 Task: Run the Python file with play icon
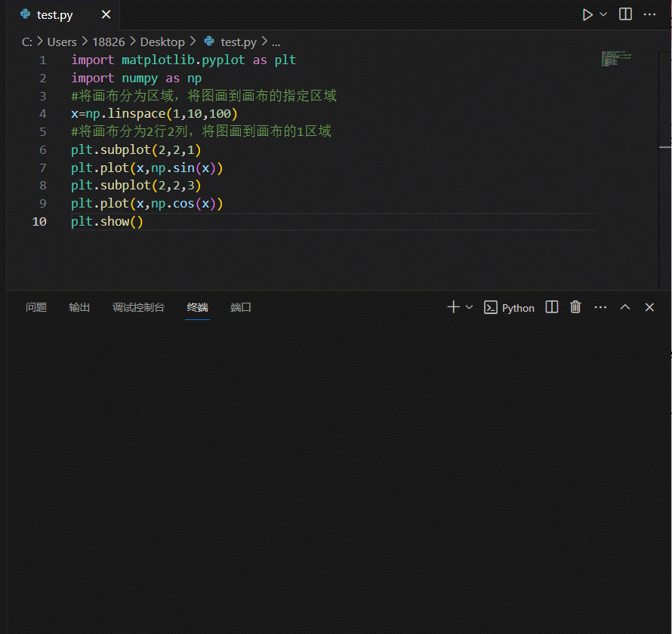(587, 14)
